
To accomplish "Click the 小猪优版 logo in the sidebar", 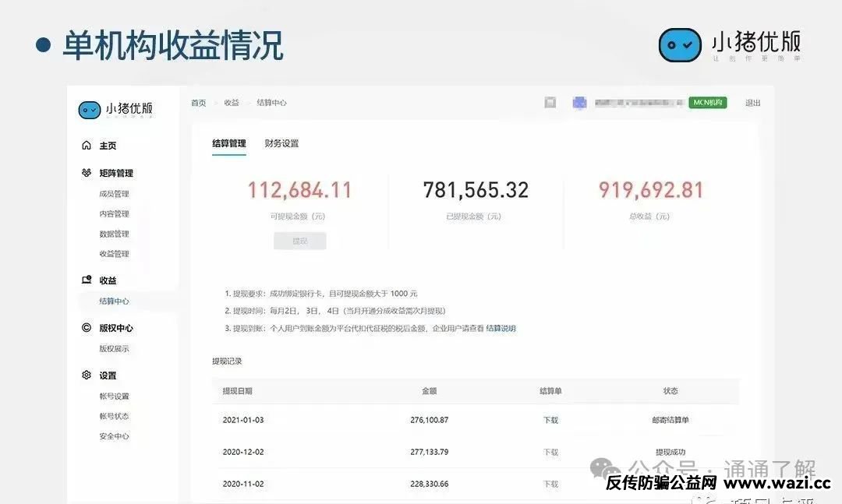I will [115, 110].
